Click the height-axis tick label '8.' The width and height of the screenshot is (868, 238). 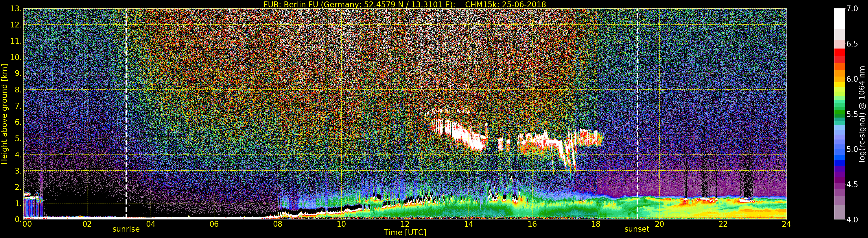(18, 90)
